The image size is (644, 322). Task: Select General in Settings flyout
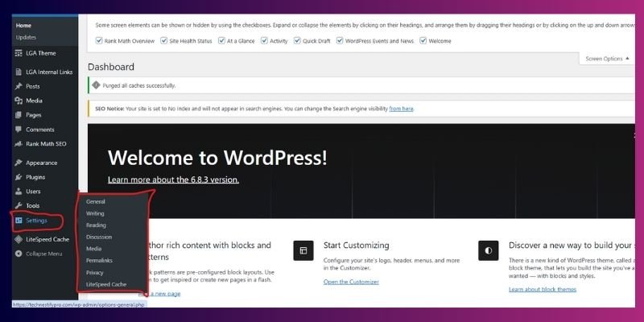(x=96, y=202)
